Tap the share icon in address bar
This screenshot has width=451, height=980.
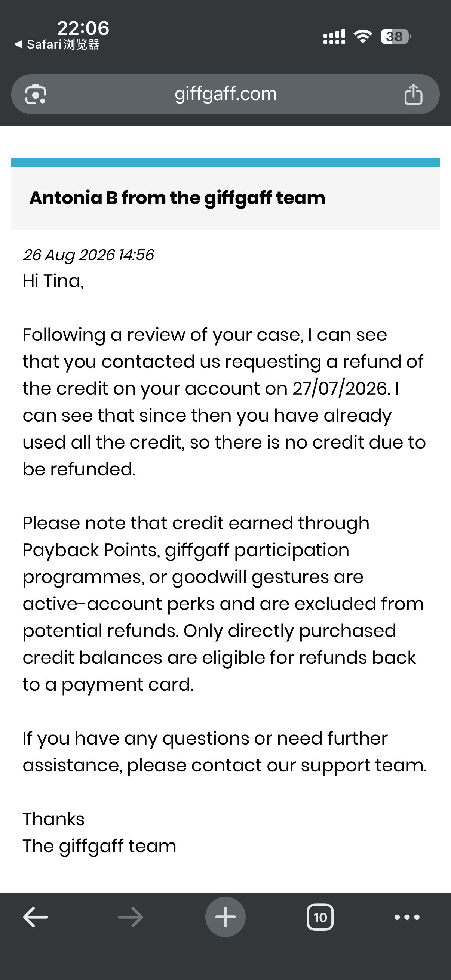[413, 94]
